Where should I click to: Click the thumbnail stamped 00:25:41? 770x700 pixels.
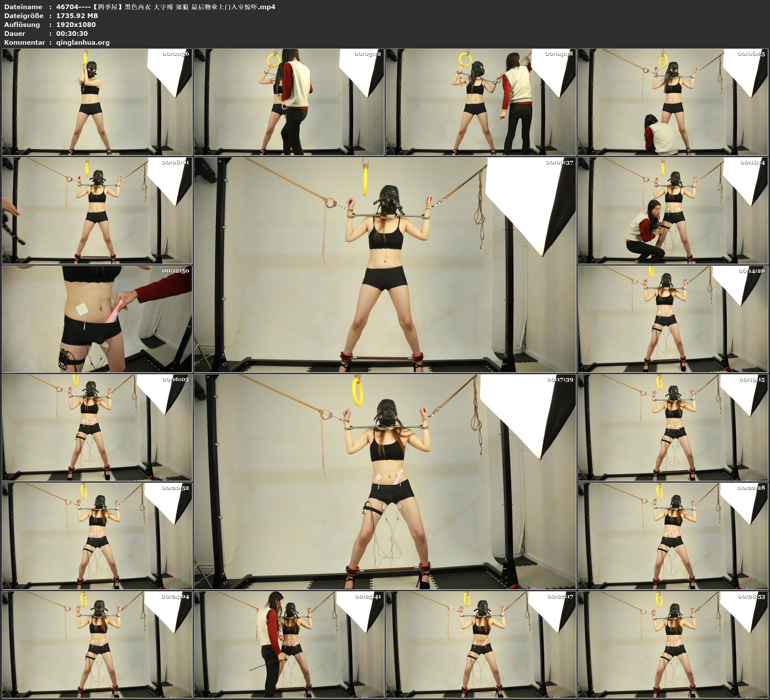coord(289,644)
